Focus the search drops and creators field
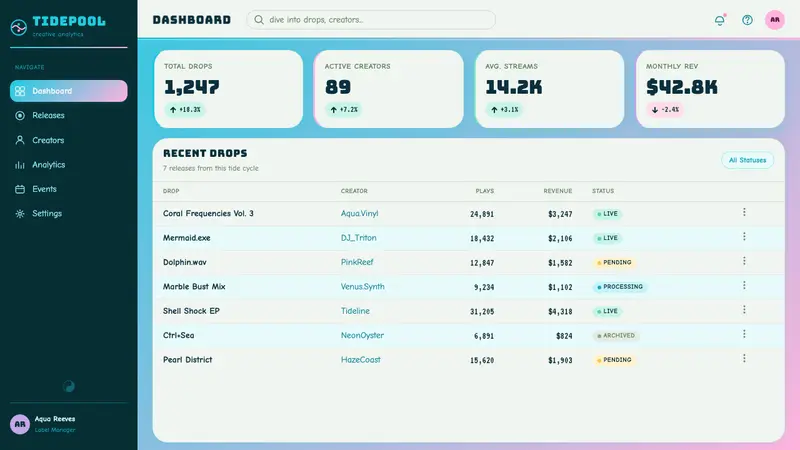 point(371,20)
